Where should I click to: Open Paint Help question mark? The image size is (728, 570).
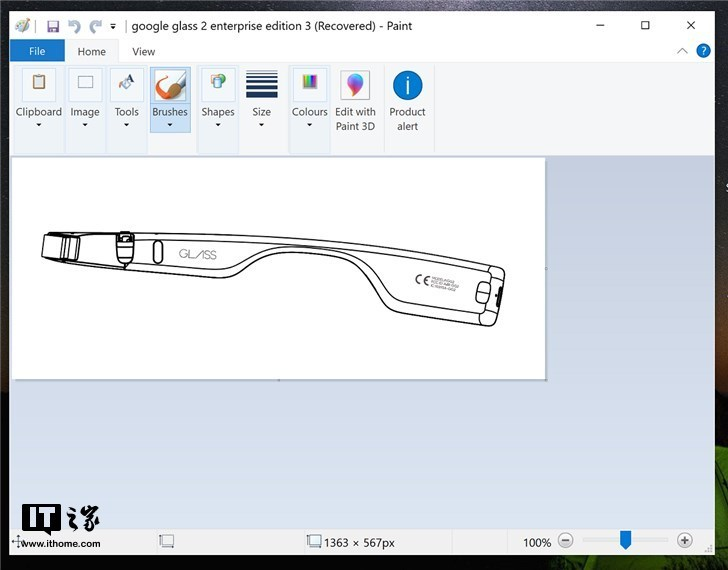click(703, 51)
